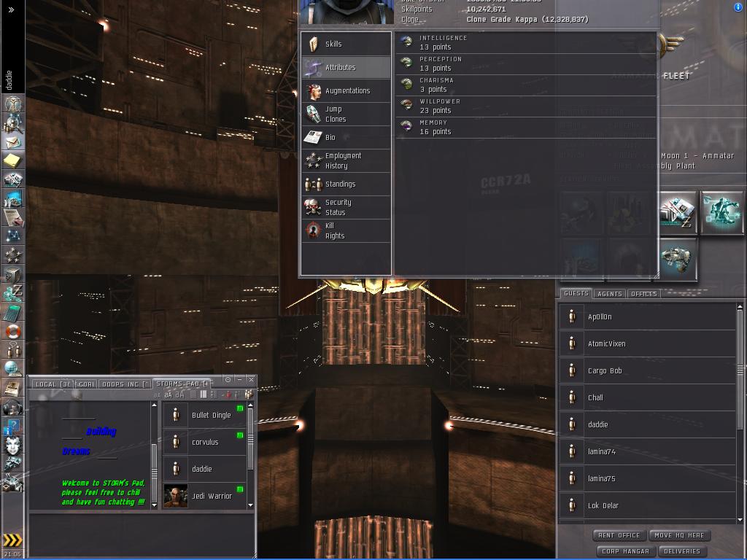
Task: Open the character sheet Vitruvian icon in sidebar
Action: (13, 104)
